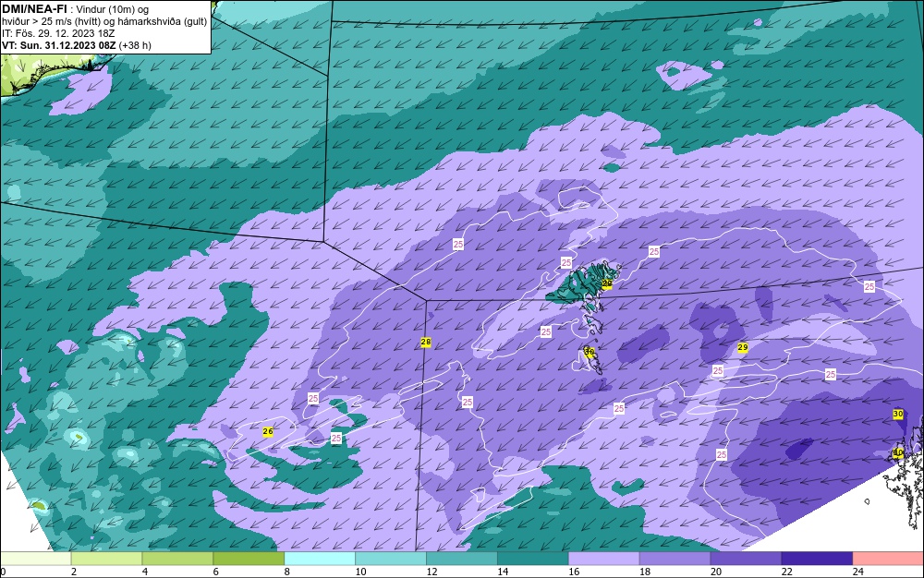Pick the dark indigo 22–24 legend swatch
The height and width of the screenshot is (578, 924).
817,559
